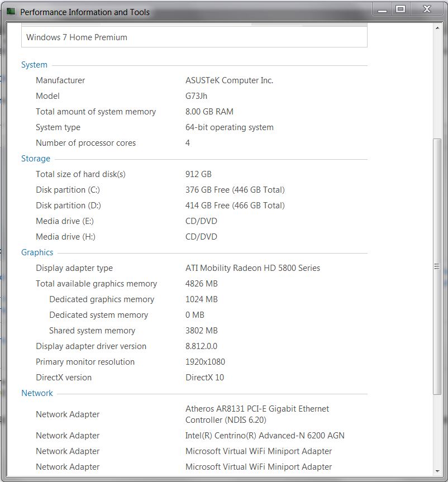Click the Windows 7 Home Premium box
Image resolution: width=448 pixels, height=482 pixels.
[x=194, y=37]
